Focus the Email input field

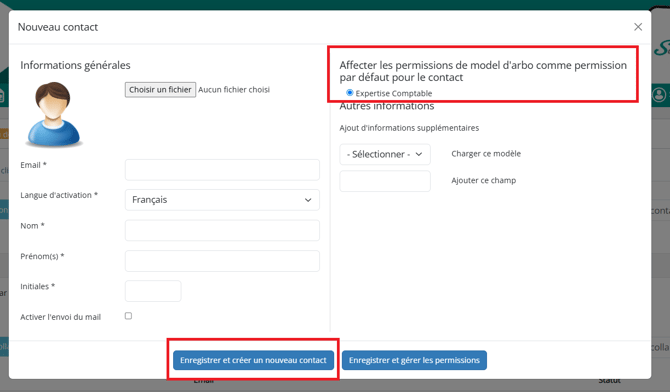[x=222, y=170]
